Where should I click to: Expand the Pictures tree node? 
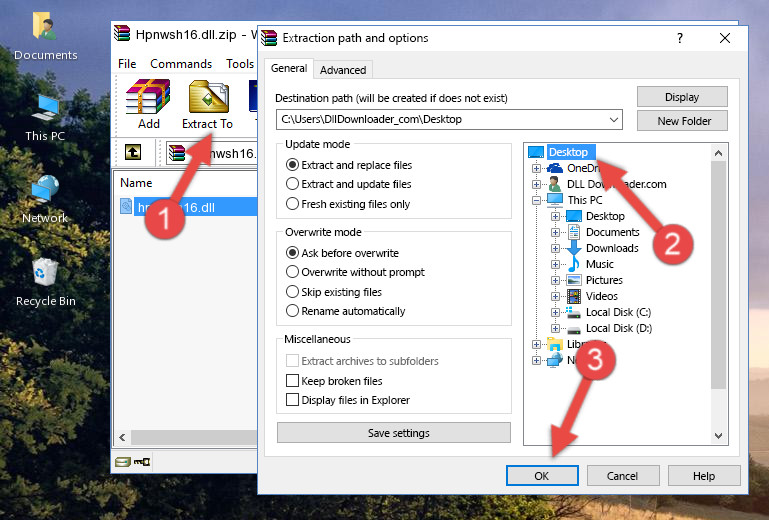coord(555,280)
